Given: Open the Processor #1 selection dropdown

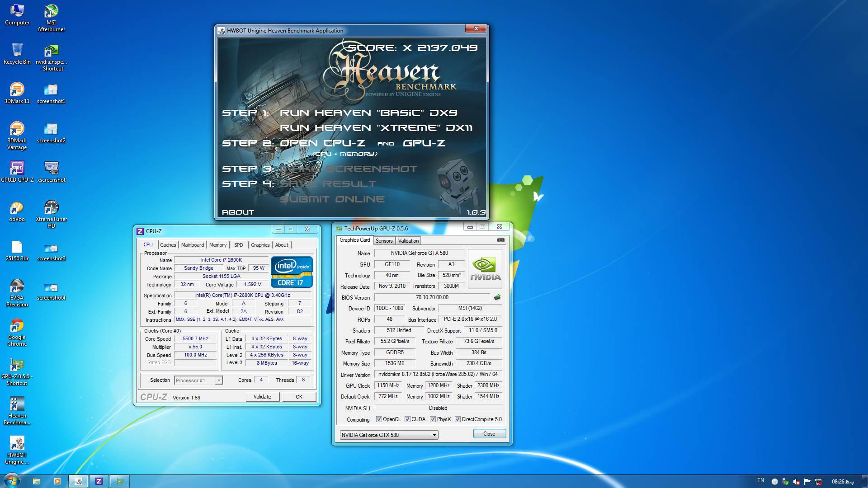Looking at the screenshot, I should pyautogui.click(x=198, y=380).
